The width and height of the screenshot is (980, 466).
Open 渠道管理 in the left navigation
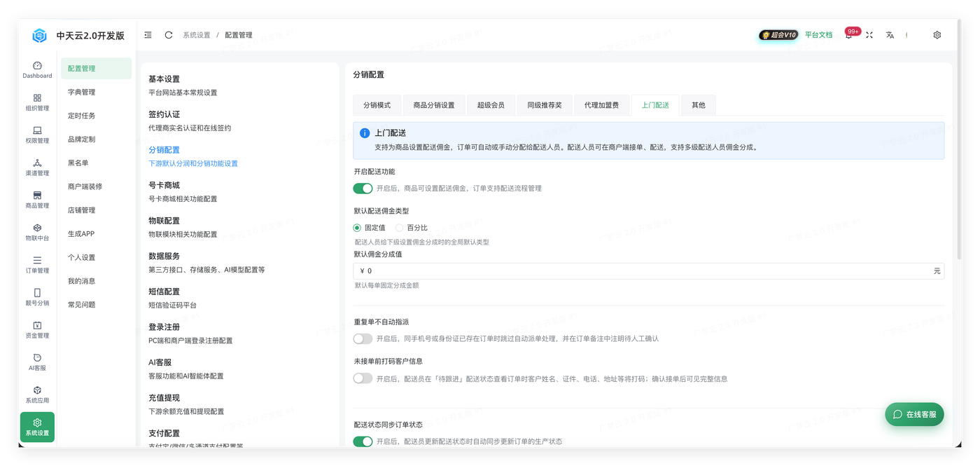(37, 167)
